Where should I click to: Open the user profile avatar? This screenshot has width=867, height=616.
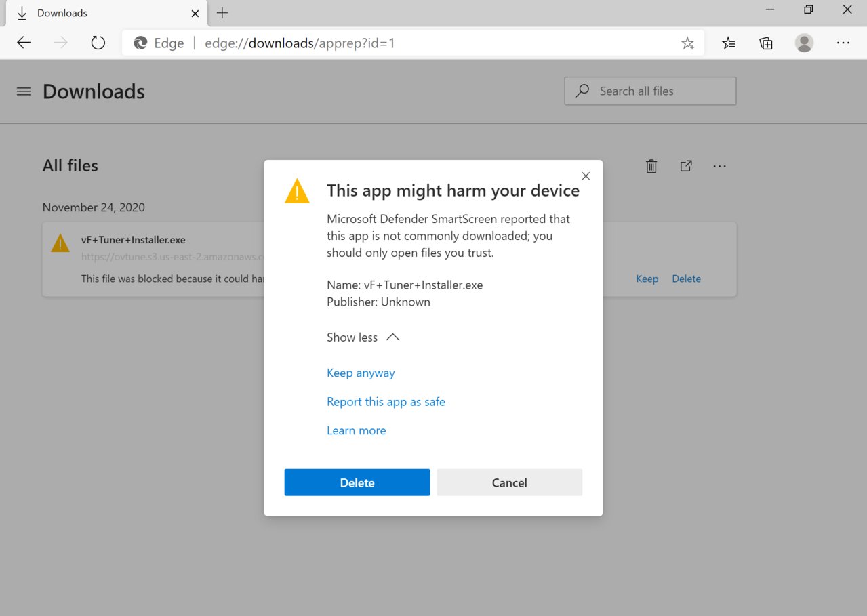804,43
